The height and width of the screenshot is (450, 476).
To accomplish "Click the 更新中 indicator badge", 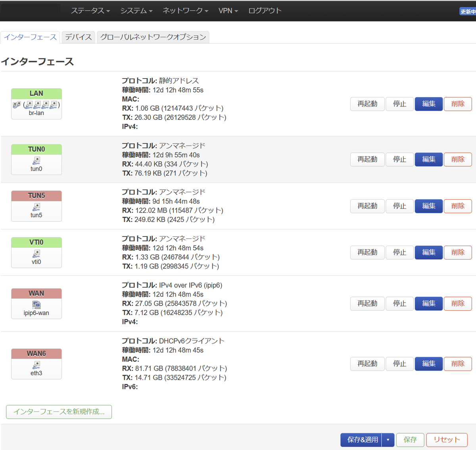I will pos(468,12).
